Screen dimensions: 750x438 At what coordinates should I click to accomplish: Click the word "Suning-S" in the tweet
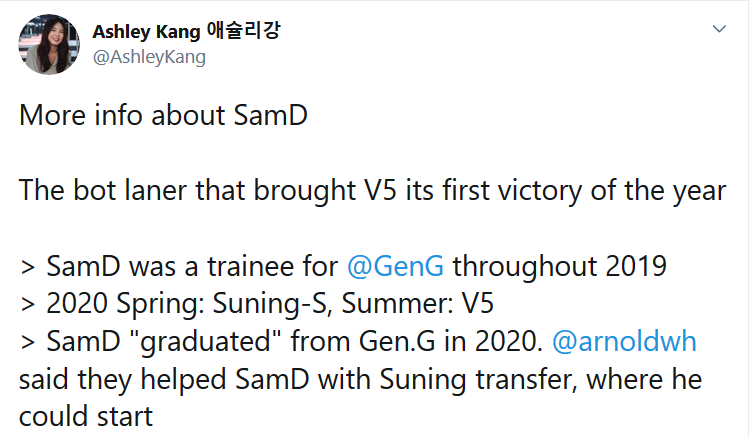point(272,304)
